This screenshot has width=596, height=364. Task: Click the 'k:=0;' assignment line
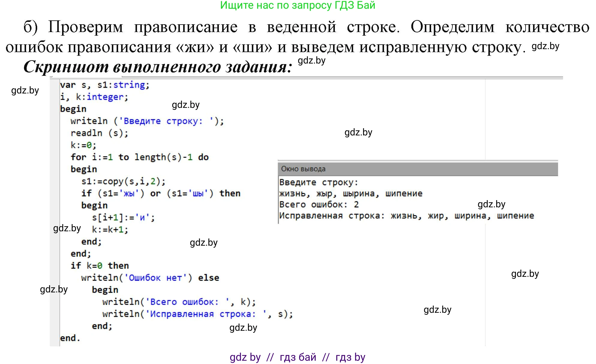(84, 145)
